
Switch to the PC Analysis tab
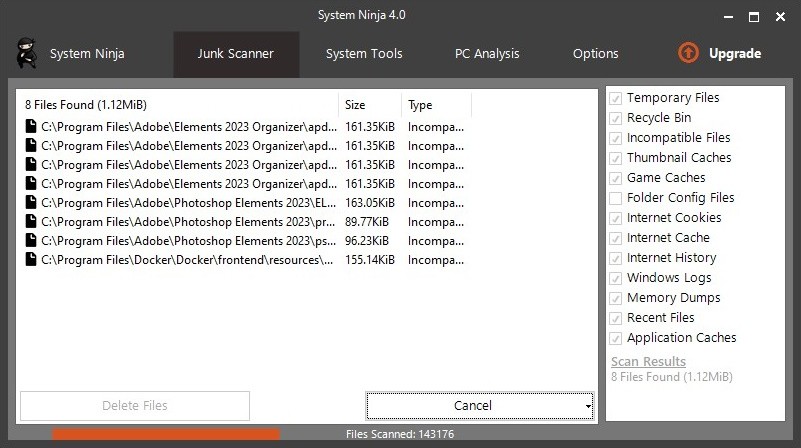coord(487,54)
